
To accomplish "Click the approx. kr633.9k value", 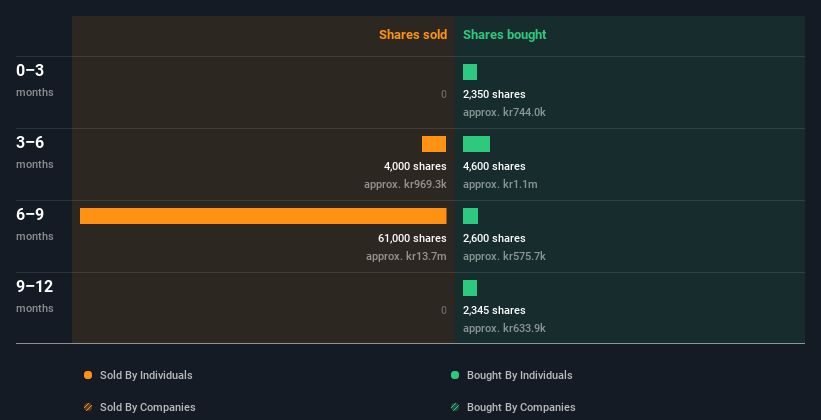I will tap(504, 328).
